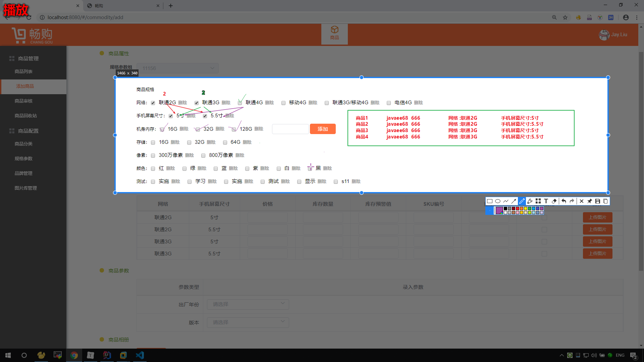This screenshot has height=362, width=644.
Task: Select the mosaic blur tool
Action: 538,201
